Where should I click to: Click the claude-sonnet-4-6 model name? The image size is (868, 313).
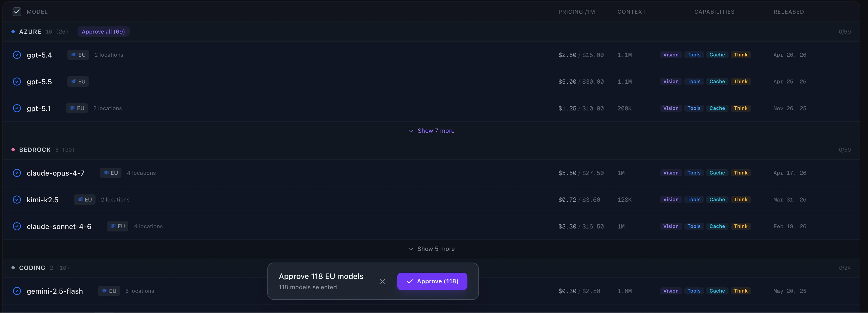(59, 226)
